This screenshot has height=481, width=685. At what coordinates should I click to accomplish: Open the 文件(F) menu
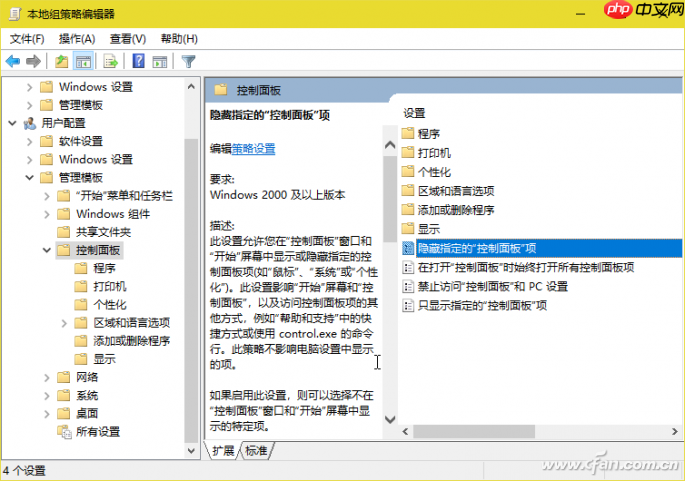tap(27, 39)
